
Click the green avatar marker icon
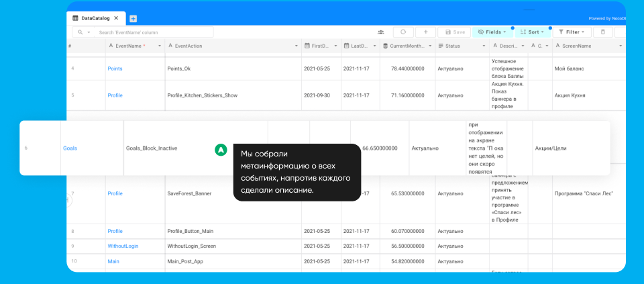pyautogui.click(x=221, y=150)
